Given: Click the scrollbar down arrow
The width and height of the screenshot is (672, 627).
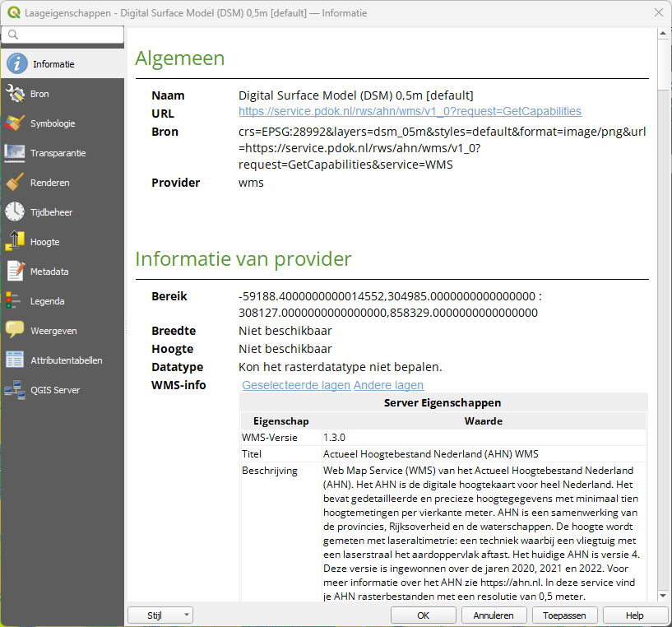Looking at the screenshot, I should (x=663, y=595).
